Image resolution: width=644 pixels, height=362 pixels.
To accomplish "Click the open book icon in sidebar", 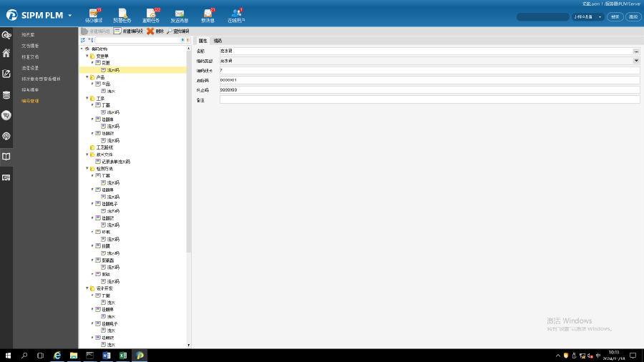I will [6, 157].
